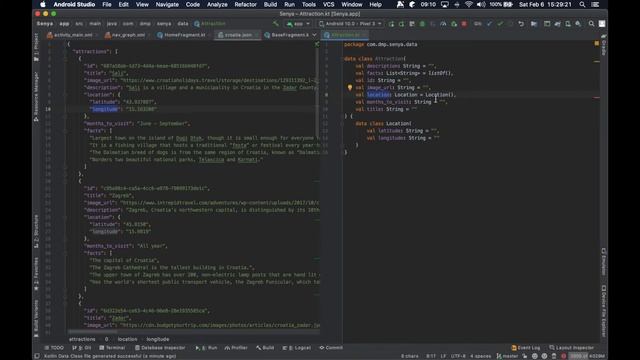The image size is (640, 360).
Task: Click 'Senya' project name in breadcrumb bar
Action: [44, 24]
